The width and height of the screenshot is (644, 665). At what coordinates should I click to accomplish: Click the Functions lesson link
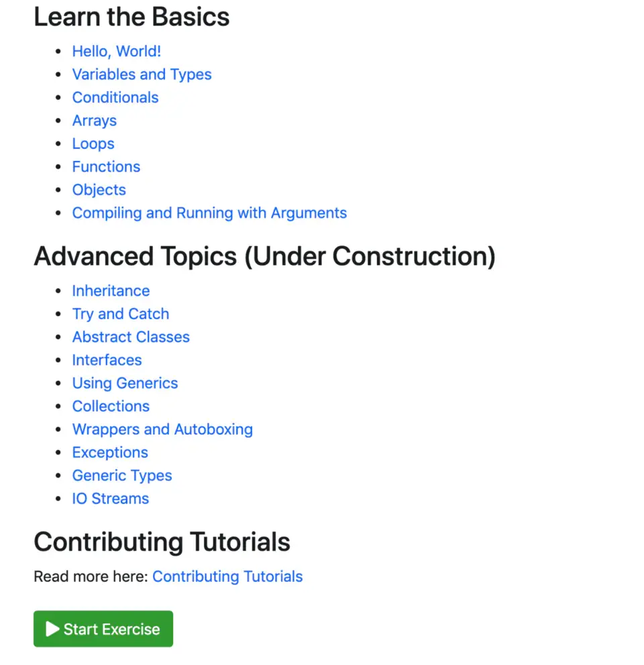(x=106, y=167)
